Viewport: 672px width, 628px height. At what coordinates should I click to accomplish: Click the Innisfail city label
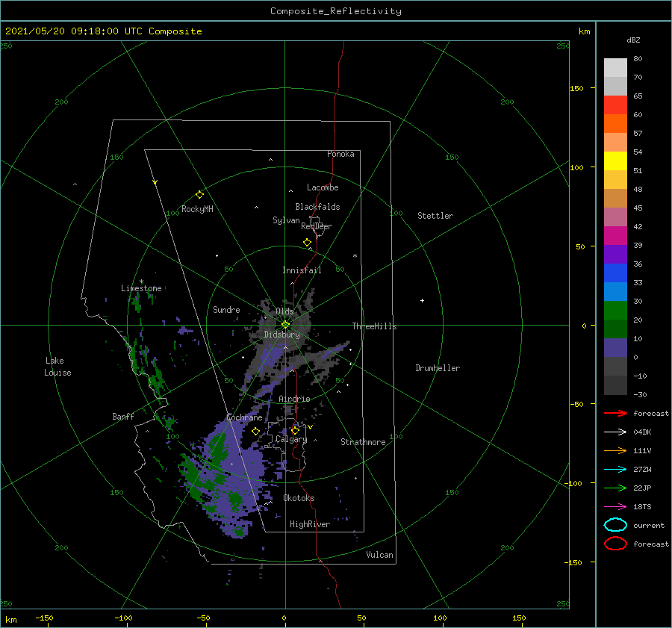tap(302, 270)
